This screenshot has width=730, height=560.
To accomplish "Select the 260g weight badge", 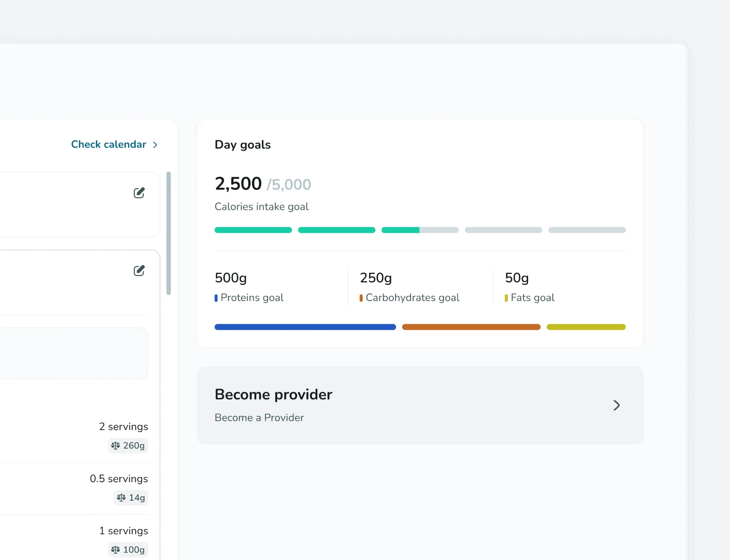I will tap(128, 445).
